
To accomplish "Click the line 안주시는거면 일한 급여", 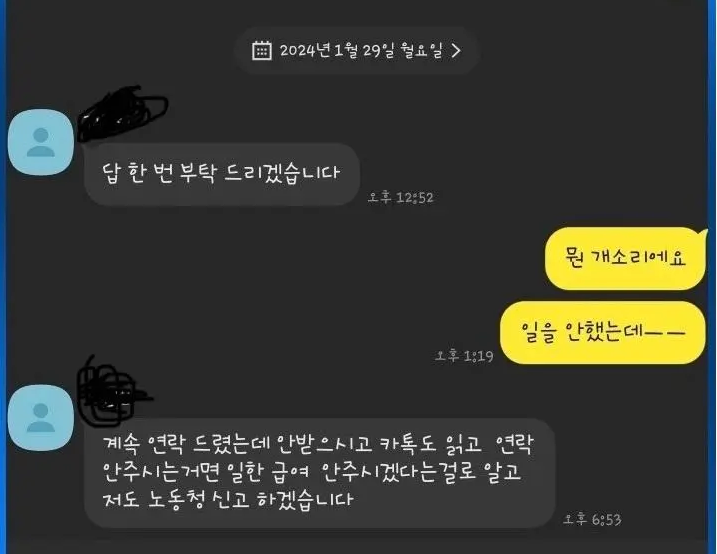I will pyautogui.click(x=206, y=472).
